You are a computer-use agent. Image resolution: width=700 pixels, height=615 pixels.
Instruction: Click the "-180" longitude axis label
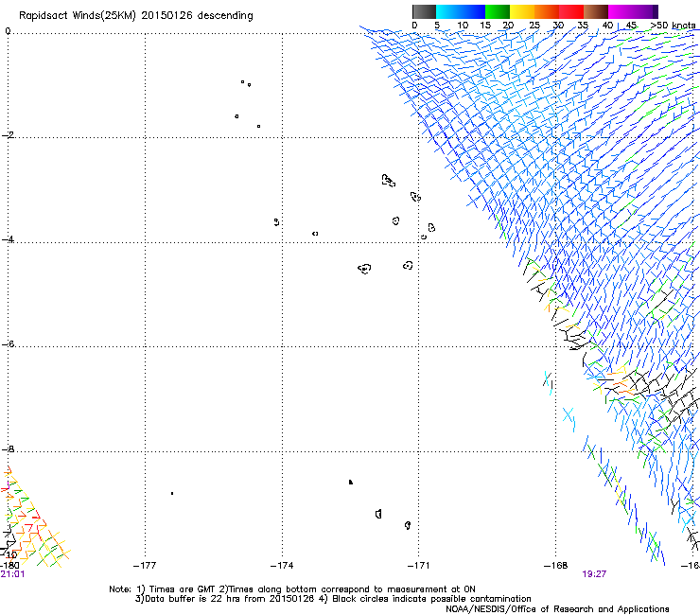(x=9, y=566)
